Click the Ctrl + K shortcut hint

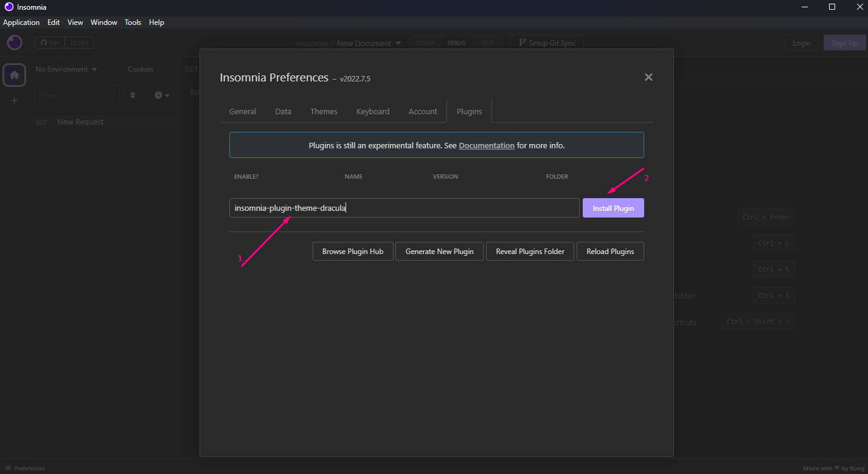[774, 269]
